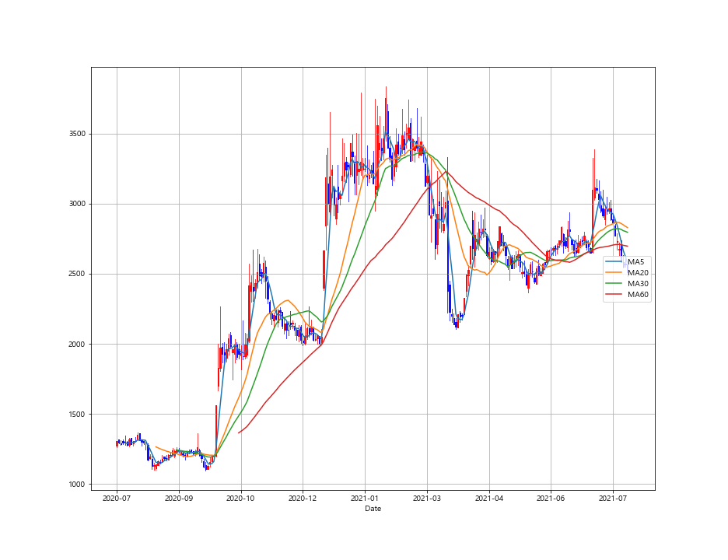728x560 pixels.
Task: Click the MA20 legend label
Action: pos(638,272)
